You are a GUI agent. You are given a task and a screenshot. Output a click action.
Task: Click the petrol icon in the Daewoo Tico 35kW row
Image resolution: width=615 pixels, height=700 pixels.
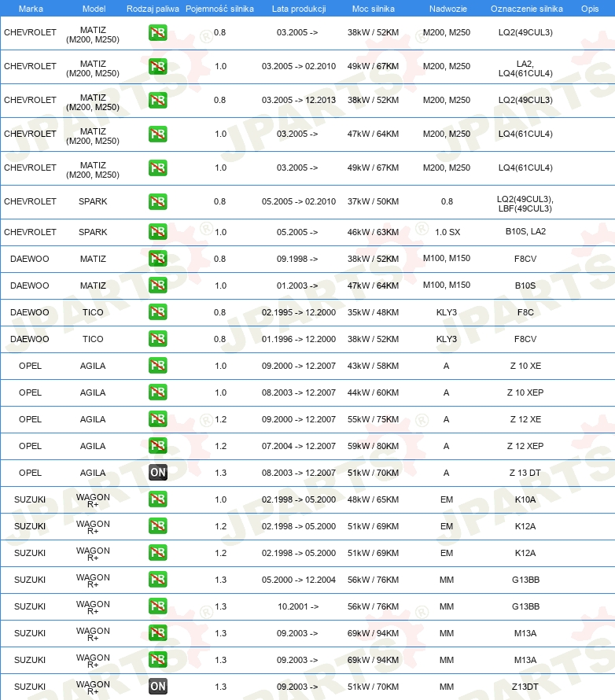158,312
